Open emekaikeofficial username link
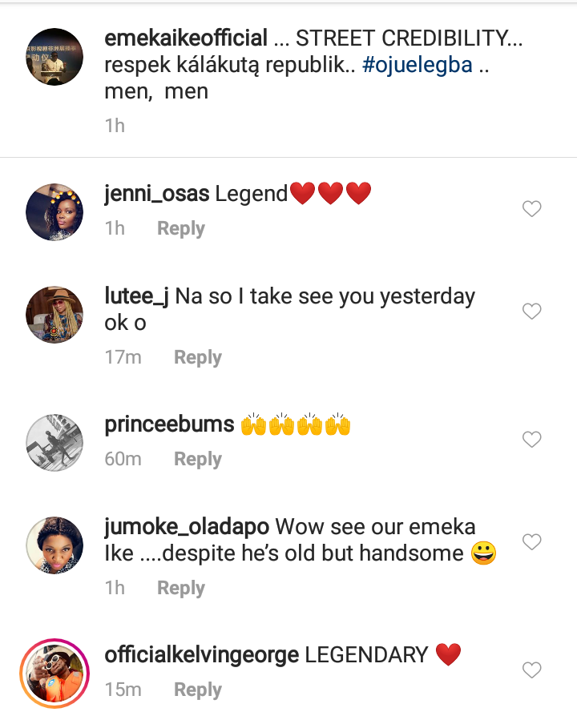Screen dimensions: 577x728 pyautogui.click(x=186, y=38)
